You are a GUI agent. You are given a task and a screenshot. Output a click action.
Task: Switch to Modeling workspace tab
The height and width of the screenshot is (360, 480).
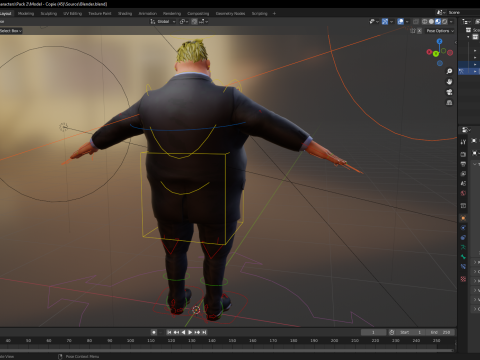pos(26,13)
